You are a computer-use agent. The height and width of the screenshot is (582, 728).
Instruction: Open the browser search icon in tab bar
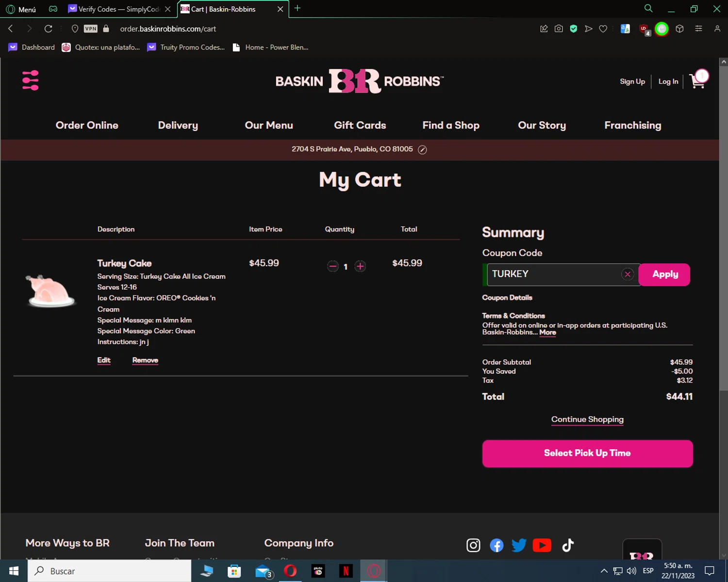[x=648, y=8]
